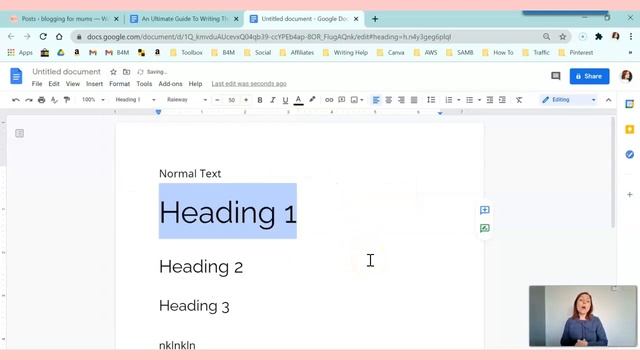Image resolution: width=640 pixels, height=360 pixels.
Task: Suggest edits from page margin icon
Action: pos(484,228)
